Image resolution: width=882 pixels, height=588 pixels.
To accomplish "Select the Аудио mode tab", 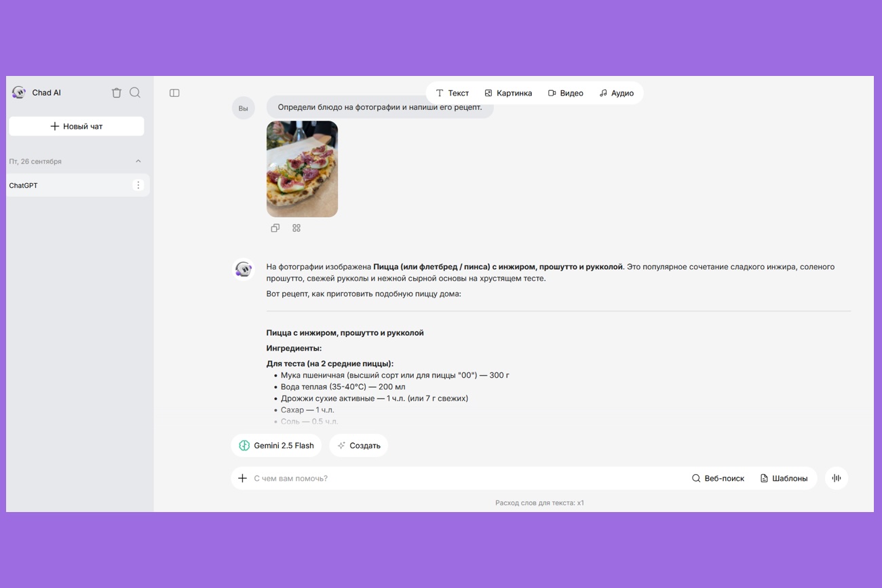I will tap(616, 93).
